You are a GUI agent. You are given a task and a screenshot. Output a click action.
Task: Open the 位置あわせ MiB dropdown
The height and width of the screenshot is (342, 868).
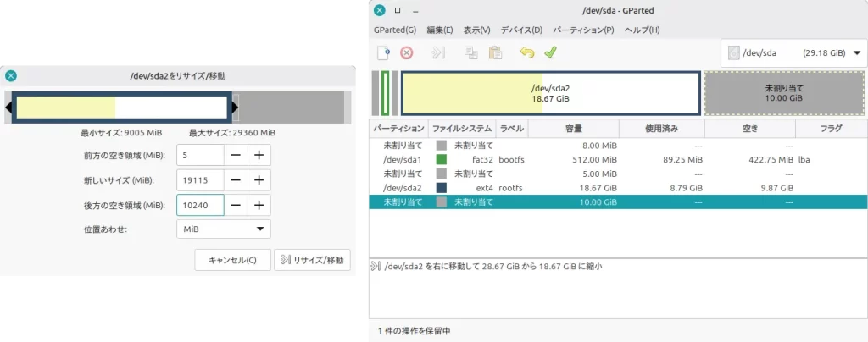click(x=224, y=229)
